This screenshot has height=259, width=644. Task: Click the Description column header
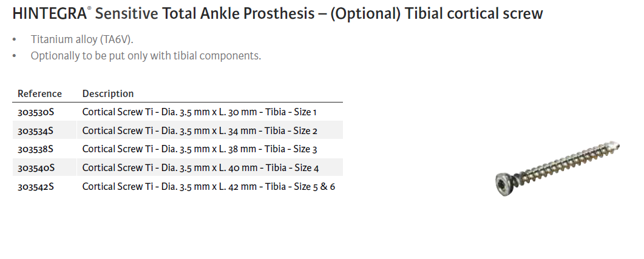pos(108,93)
